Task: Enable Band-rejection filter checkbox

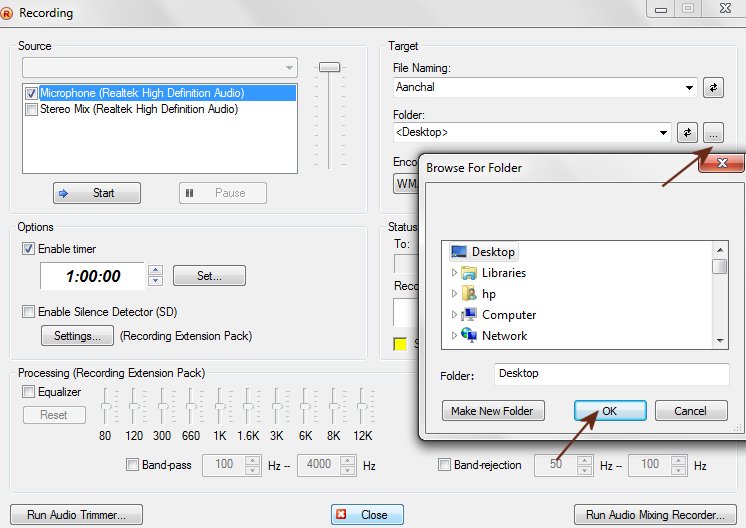Action: coord(444,464)
